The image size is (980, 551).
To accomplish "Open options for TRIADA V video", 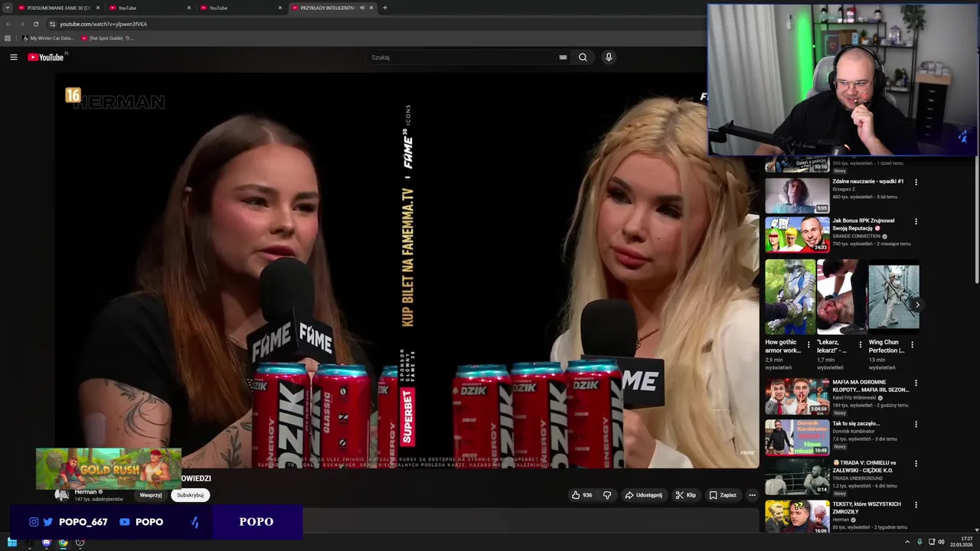I will click(916, 464).
